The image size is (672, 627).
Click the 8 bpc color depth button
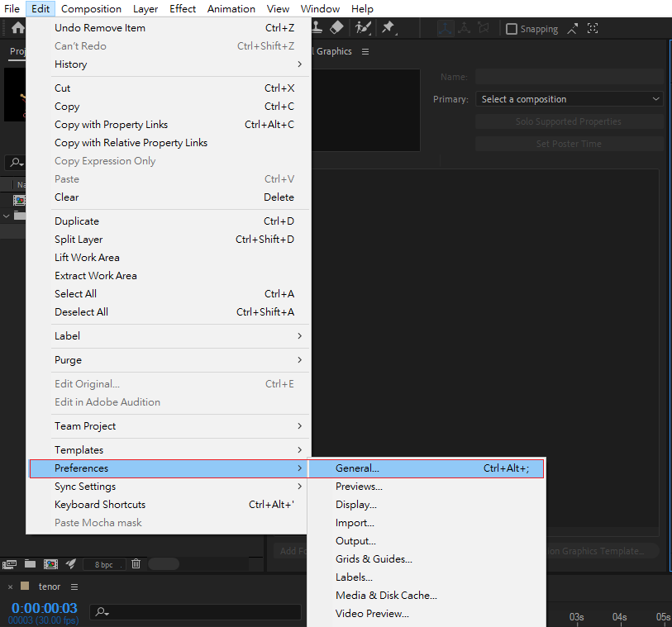(x=104, y=564)
